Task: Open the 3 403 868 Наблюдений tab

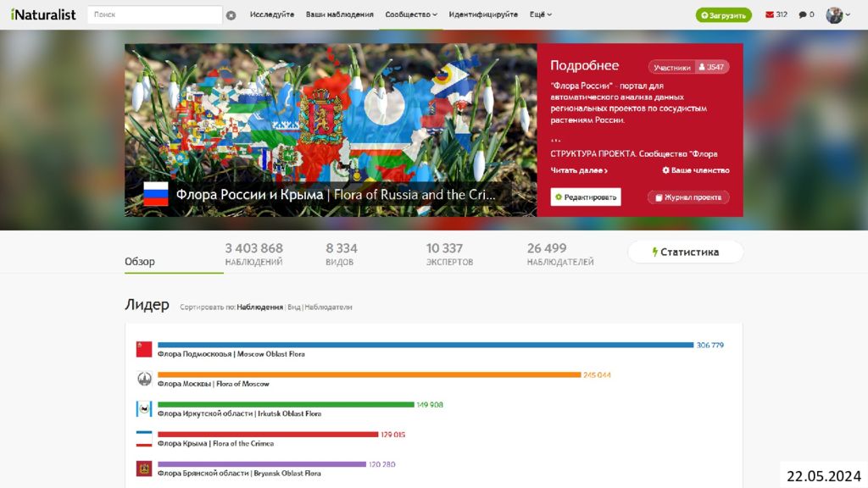Action: [253, 254]
